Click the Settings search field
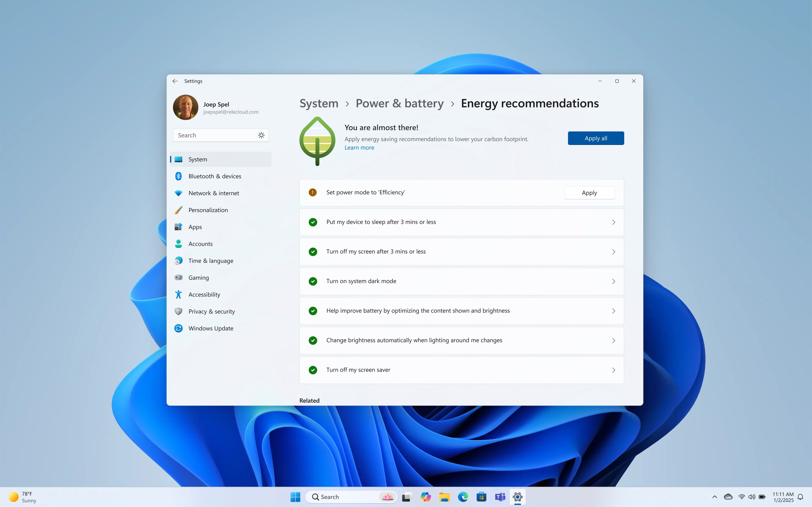812x507 pixels. click(215, 135)
